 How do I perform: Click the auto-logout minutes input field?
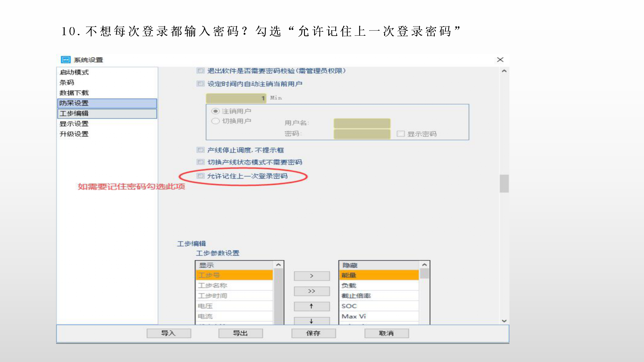coord(236,98)
